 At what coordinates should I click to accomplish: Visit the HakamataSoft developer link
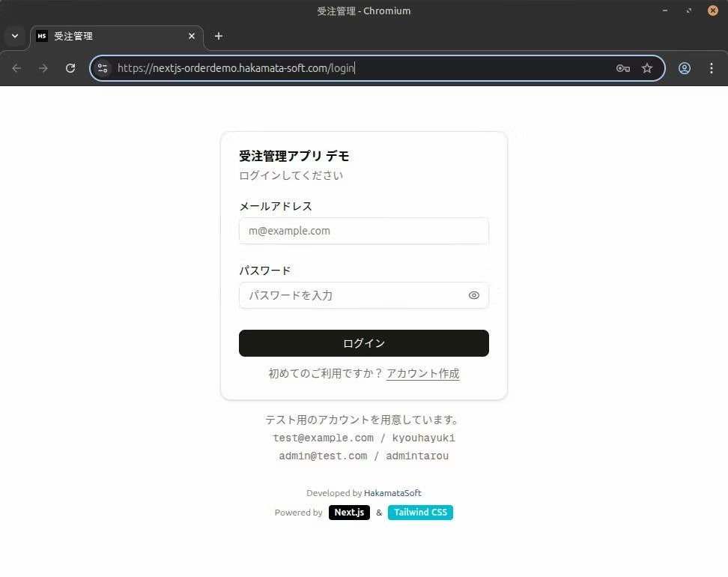392,492
